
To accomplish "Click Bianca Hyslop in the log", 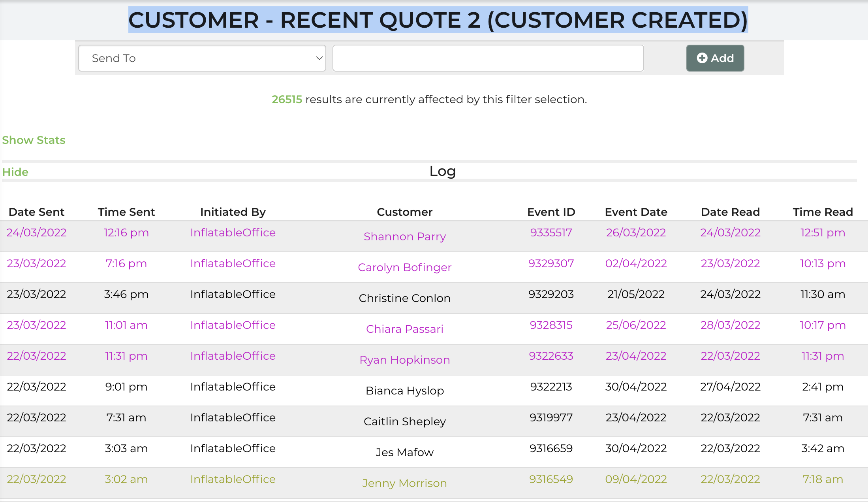I will point(404,391).
